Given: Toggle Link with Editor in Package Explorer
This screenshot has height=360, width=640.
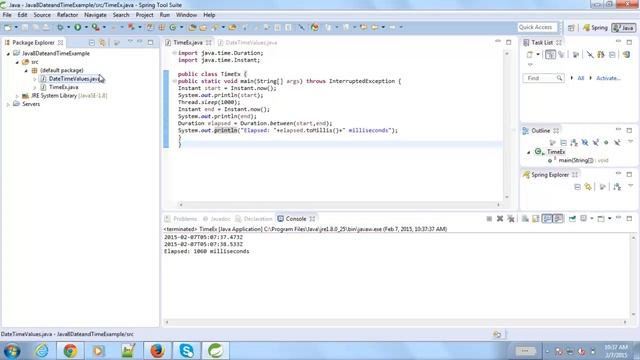Looking at the screenshot, I should tap(102, 42).
